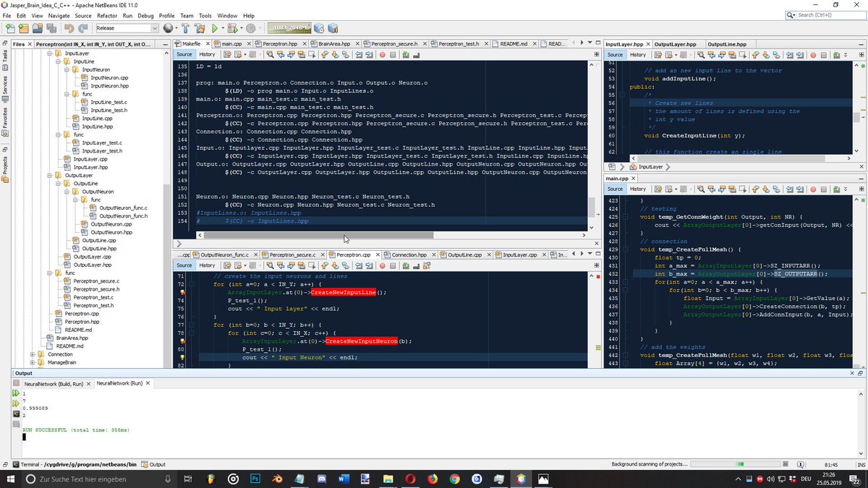Click the New Project toolbar icon
This screenshot has height=488, width=868.
coord(22,28)
